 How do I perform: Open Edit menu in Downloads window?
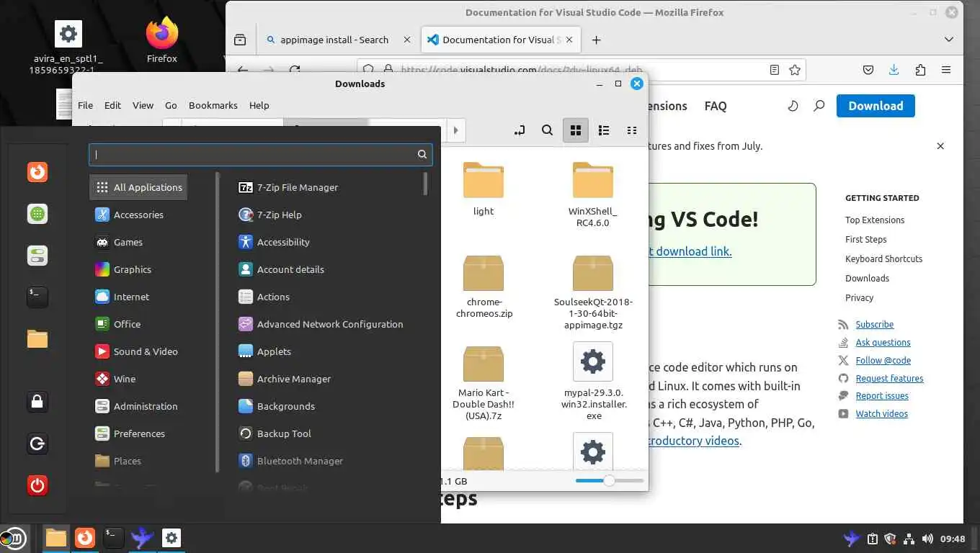(112, 105)
